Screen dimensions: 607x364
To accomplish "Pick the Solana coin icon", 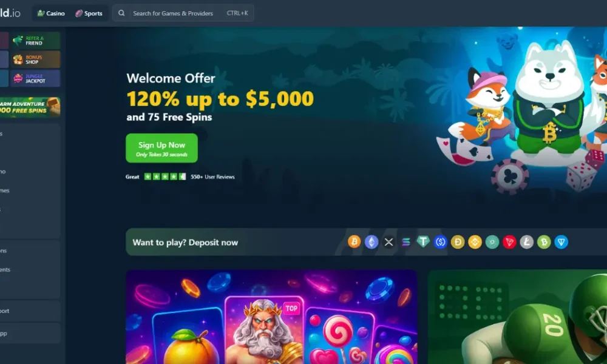I will (x=405, y=242).
